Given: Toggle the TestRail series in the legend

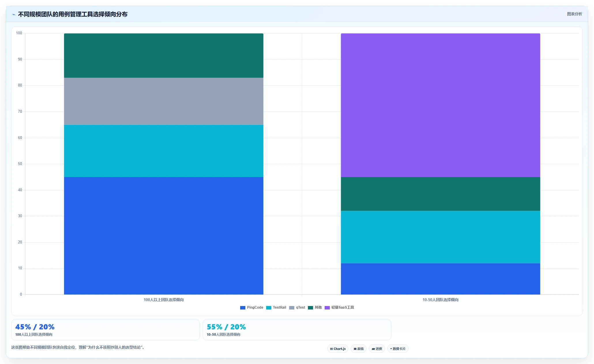Looking at the screenshot, I should coord(276,307).
